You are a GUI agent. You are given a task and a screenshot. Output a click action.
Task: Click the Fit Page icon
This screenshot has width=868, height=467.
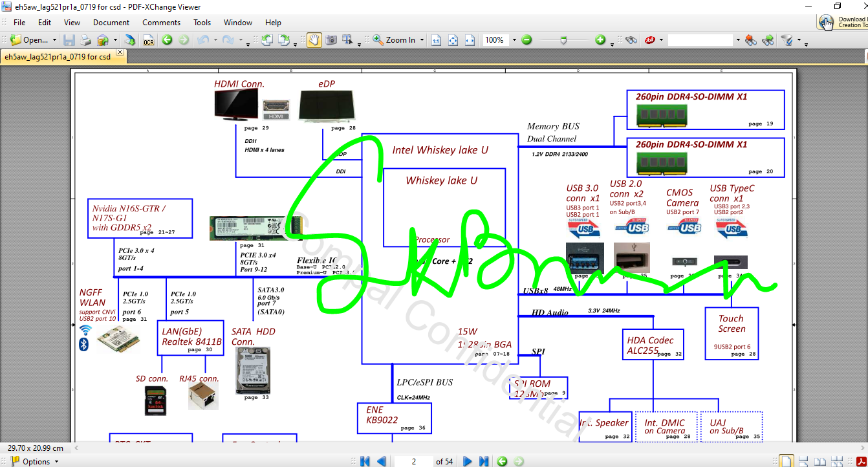[453, 40]
